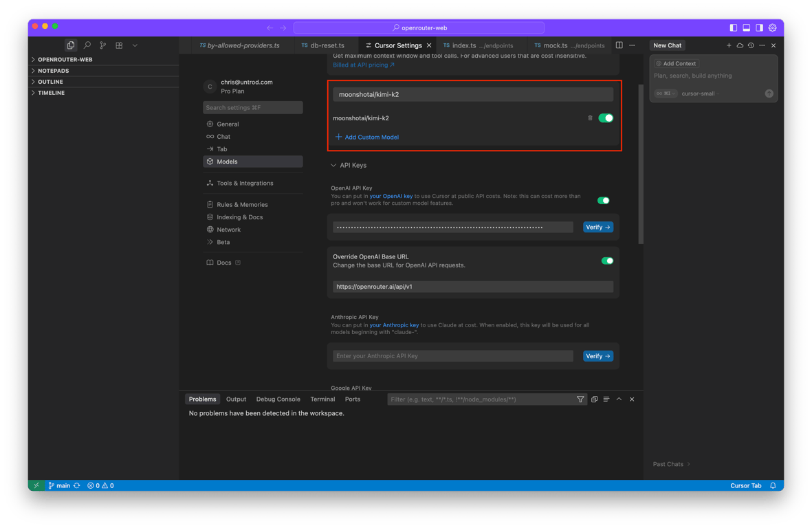Image resolution: width=812 pixels, height=528 pixels.
Task: Expand the OPENROUTER-WEB explorer section
Action: point(65,60)
